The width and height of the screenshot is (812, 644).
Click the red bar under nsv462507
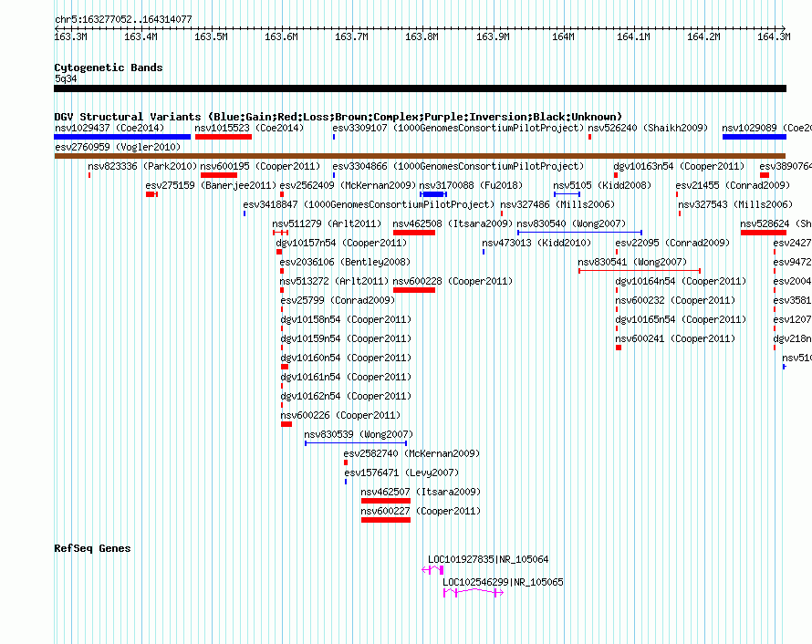click(386, 501)
